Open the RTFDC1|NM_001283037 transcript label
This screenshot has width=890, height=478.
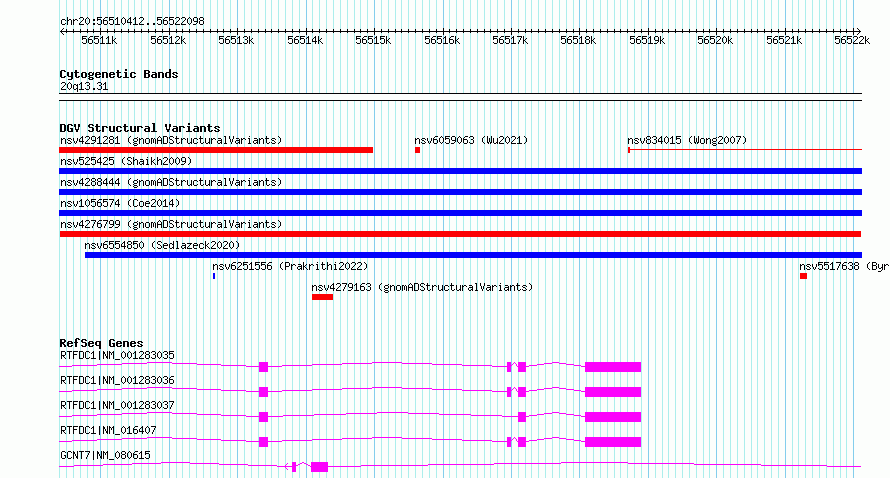[117, 405]
